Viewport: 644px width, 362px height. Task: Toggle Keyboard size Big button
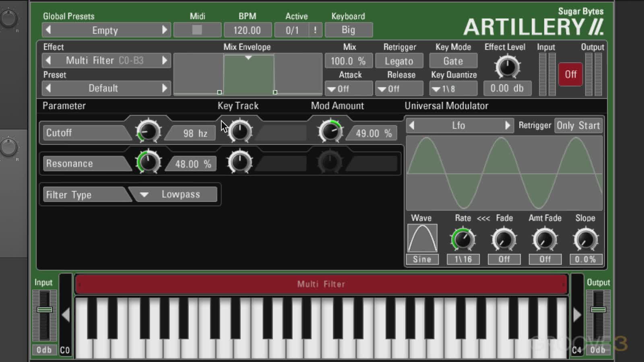click(349, 30)
